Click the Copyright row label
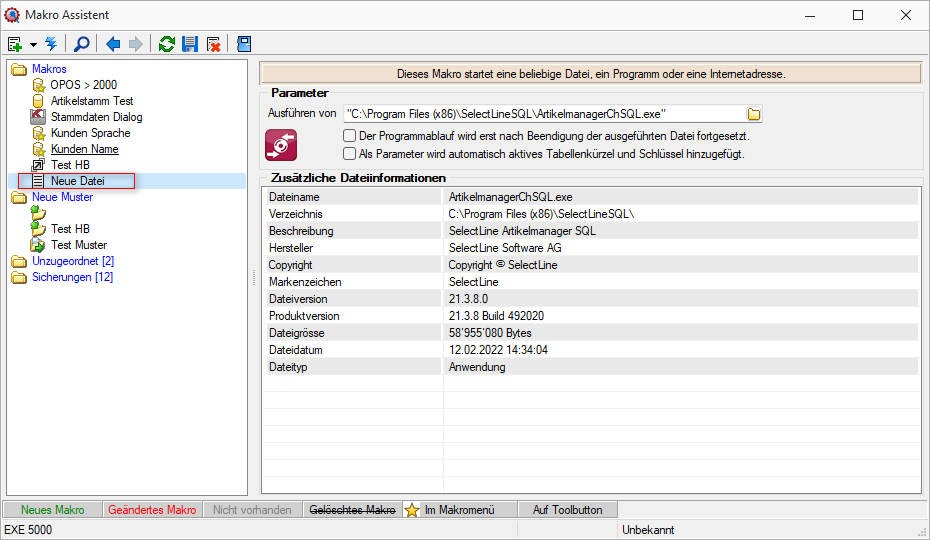930x540 pixels. tap(291, 265)
